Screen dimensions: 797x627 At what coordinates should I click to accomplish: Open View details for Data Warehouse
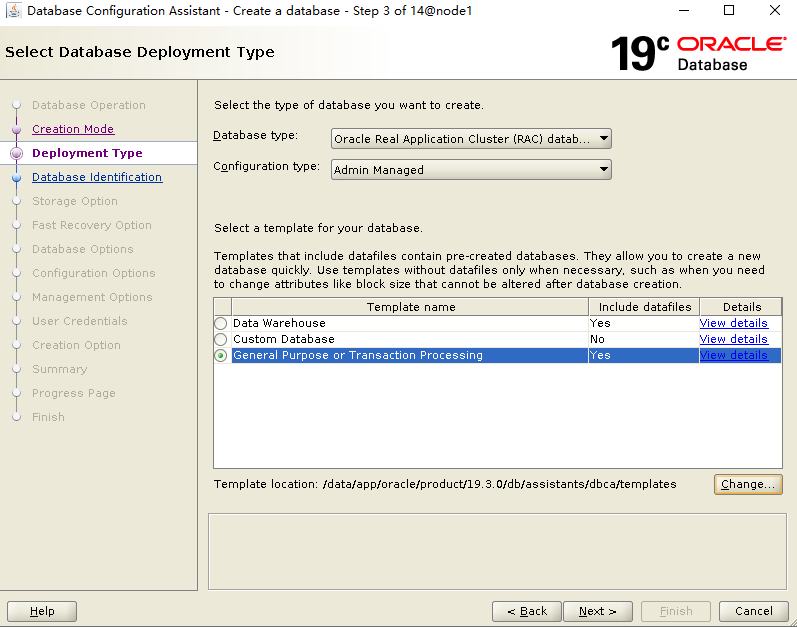pyautogui.click(x=733, y=323)
